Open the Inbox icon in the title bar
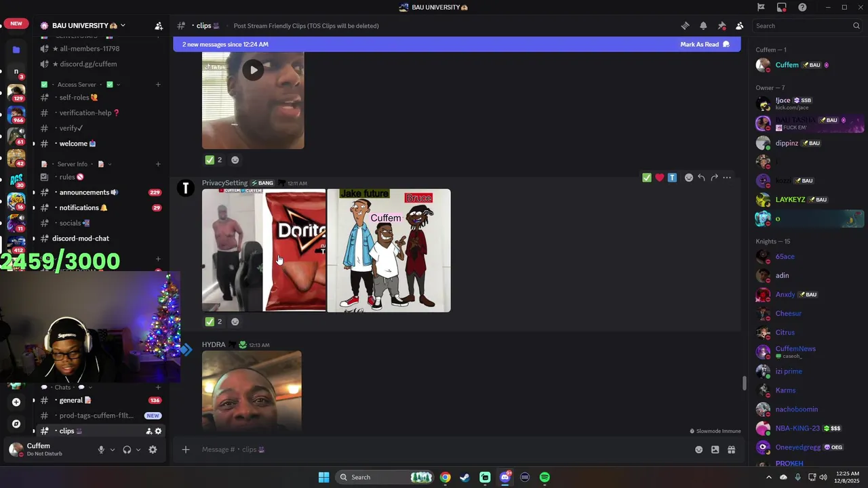The image size is (868, 488). (x=782, y=7)
